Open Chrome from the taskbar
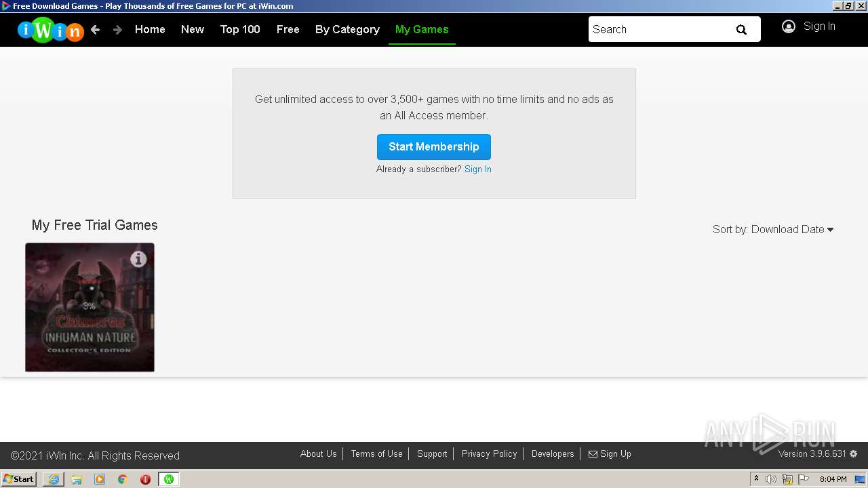 (123, 479)
